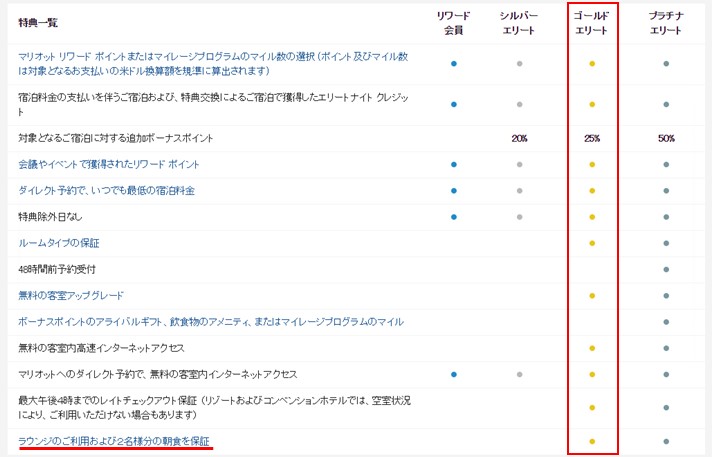Select the 無料の客室内高速インターネットアクセス row text
Viewport: 712px width, 457px height.
[x=101, y=348]
